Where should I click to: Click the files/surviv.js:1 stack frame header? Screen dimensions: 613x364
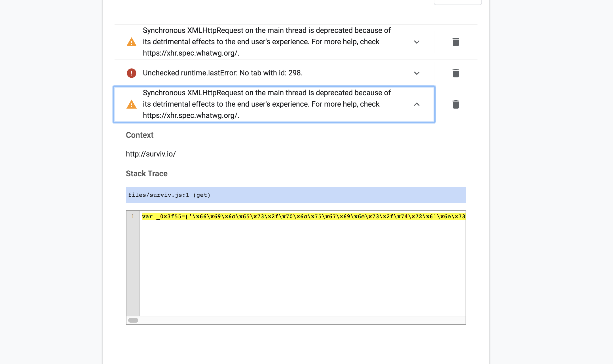tap(295, 195)
